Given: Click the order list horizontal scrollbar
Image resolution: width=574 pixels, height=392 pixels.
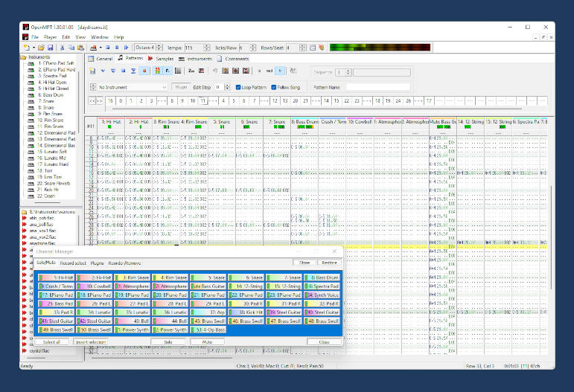Looking at the screenshot, I should [316, 109].
